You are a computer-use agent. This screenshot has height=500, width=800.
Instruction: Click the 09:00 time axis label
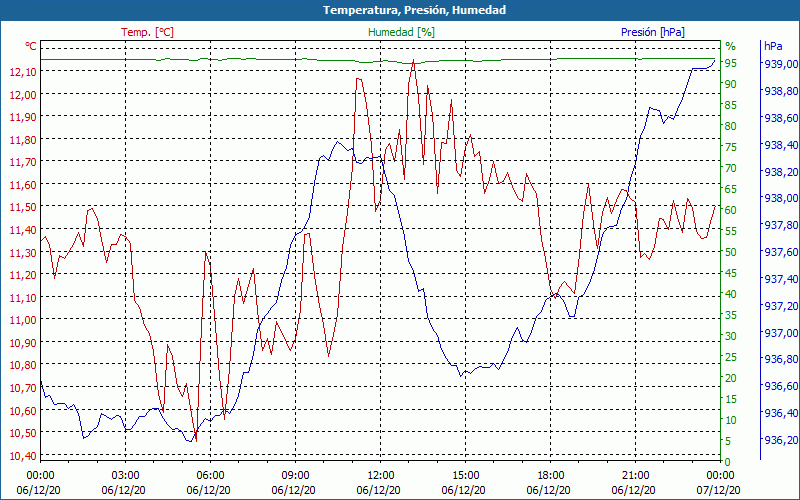coord(295,476)
